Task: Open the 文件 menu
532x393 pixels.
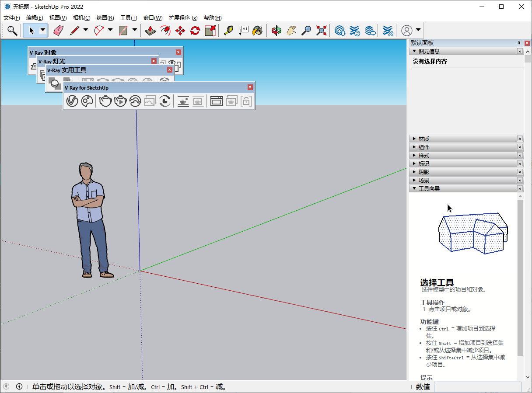Action: (10, 17)
